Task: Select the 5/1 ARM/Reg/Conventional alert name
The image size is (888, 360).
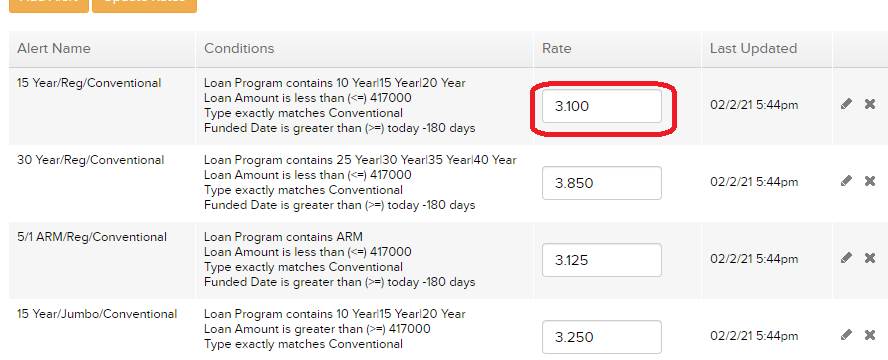Action: tap(92, 237)
